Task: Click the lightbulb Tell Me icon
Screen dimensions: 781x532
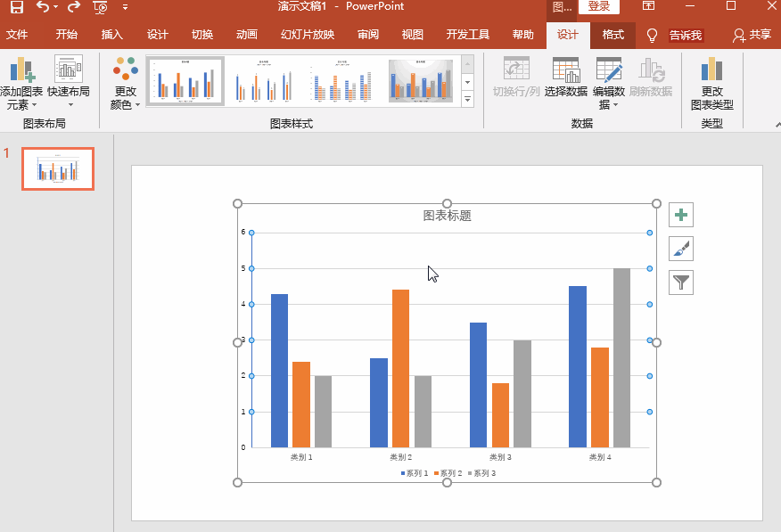Action: (x=652, y=36)
